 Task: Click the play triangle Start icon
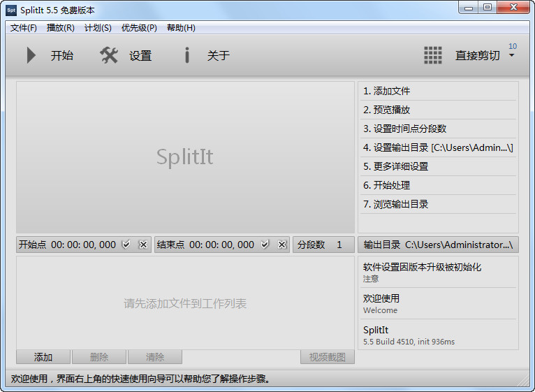click(x=31, y=55)
